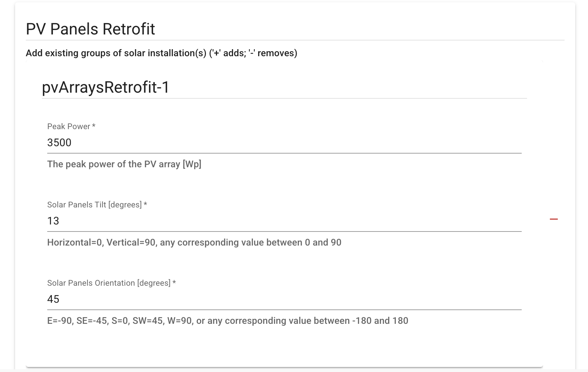Click the Add existing groups instruction text
Image resolution: width=588 pixels, height=372 pixels.
(x=161, y=53)
